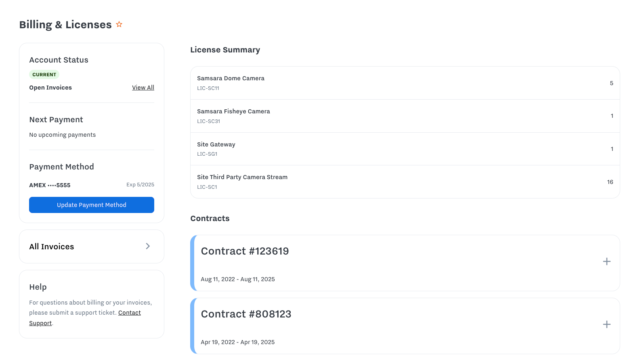Select the License Summary heading
This screenshot has height=357, width=644.
225,50
